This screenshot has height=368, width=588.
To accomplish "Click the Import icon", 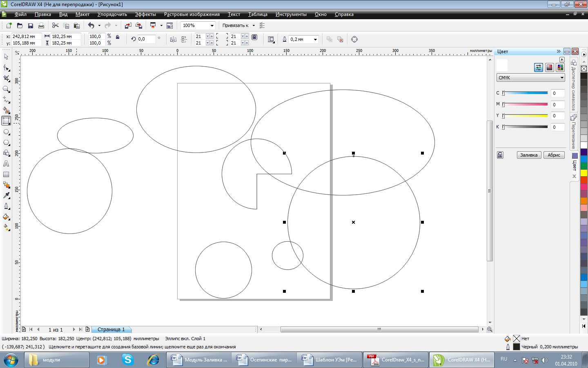I will click(128, 25).
